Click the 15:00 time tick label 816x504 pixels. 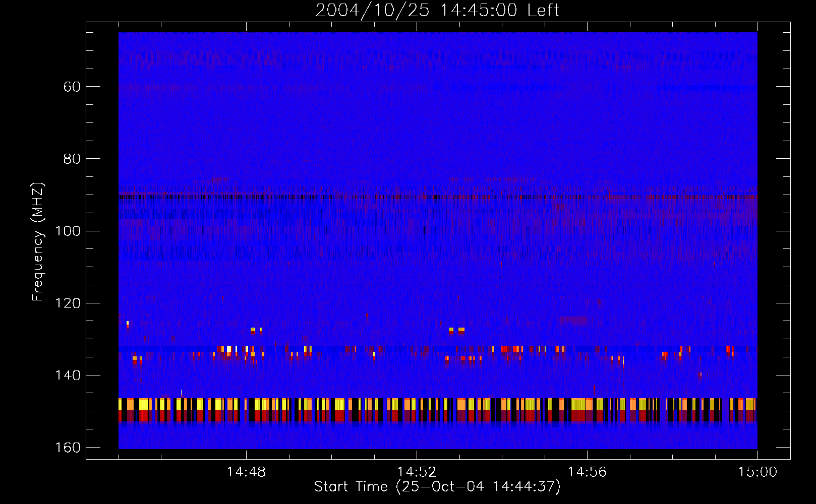(x=757, y=472)
